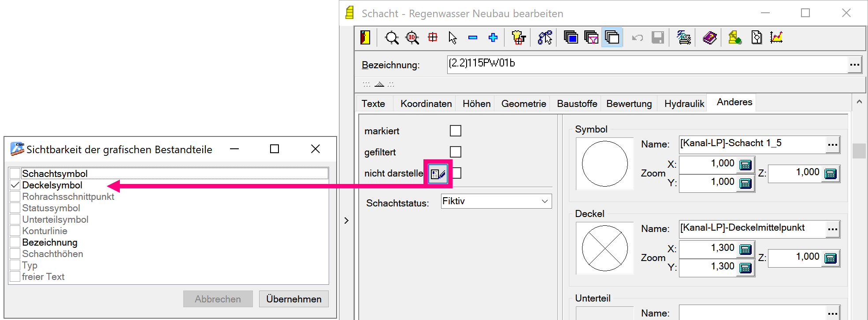
Task: Click the exit door icon in toolbar
Action: pos(365,38)
